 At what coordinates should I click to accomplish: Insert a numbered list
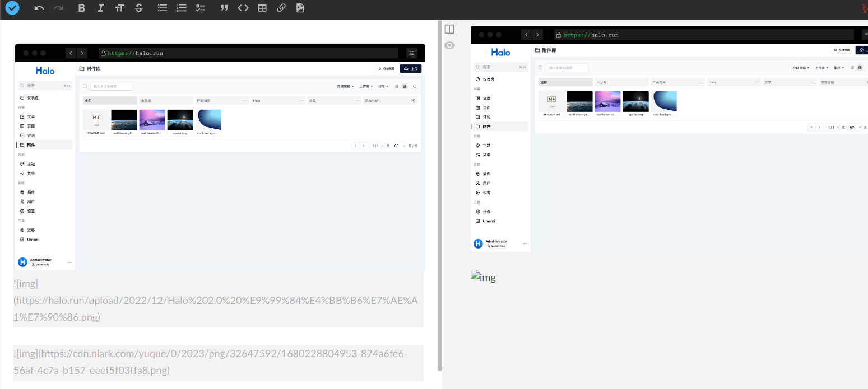click(182, 8)
